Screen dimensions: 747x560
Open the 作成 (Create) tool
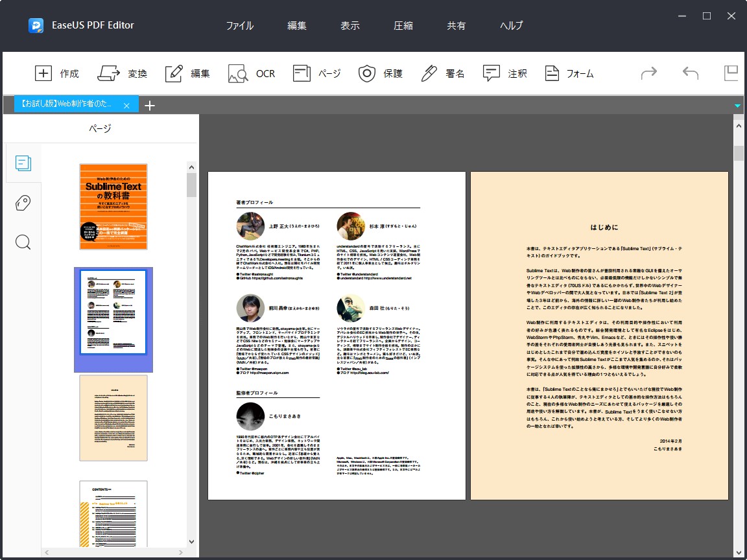56,73
